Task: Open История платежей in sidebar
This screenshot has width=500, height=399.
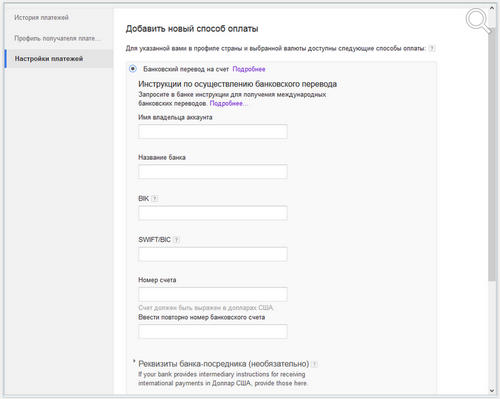Action: pyautogui.click(x=41, y=17)
